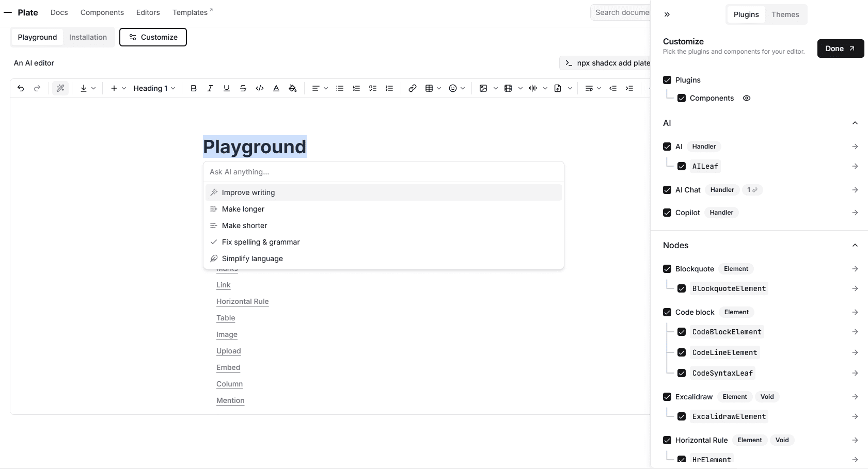Toggle strikethrough formatting
The height and width of the screenshot is (469, 868).
click(x=243, y=88)
